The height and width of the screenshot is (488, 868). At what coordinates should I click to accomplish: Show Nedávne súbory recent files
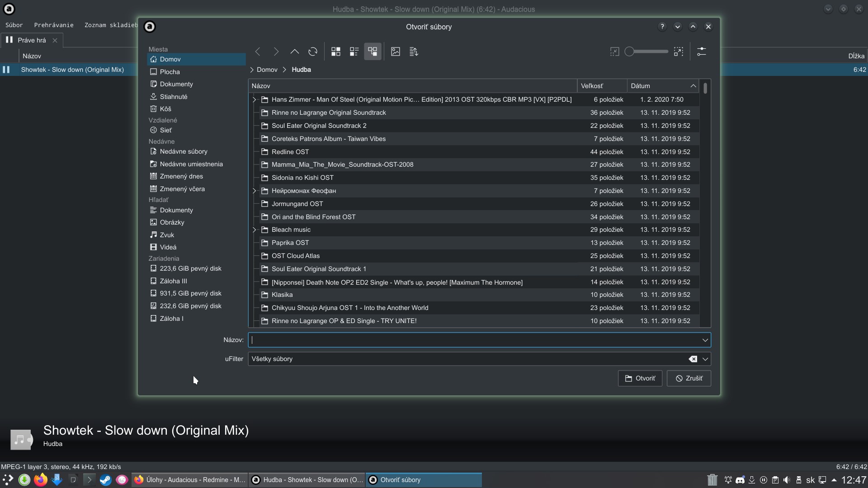coord(196,151)
